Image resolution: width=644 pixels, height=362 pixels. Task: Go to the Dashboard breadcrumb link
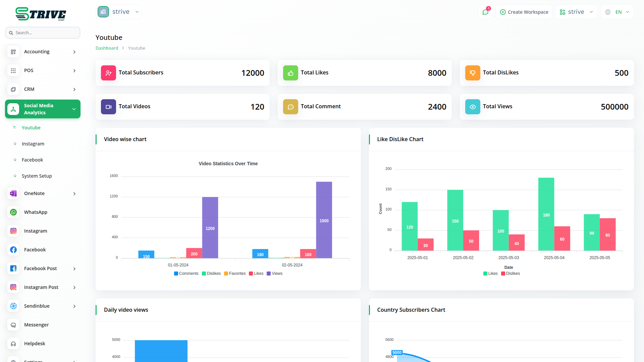107,48
